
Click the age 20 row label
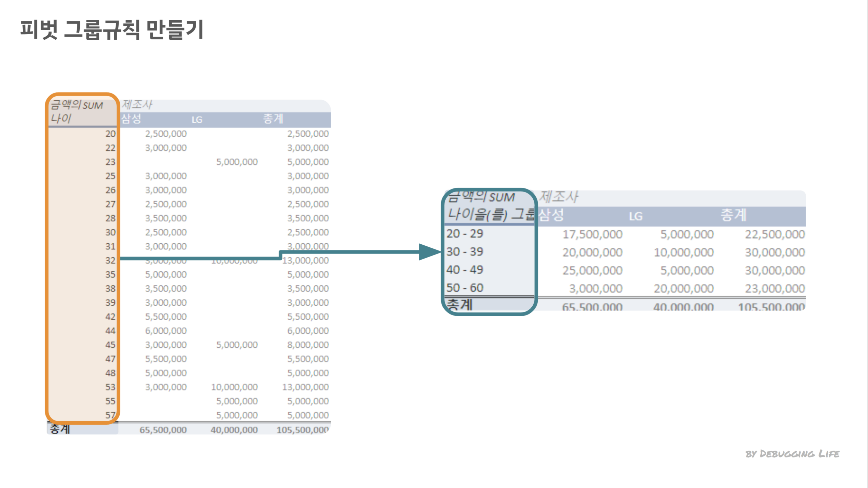point(110,134)
